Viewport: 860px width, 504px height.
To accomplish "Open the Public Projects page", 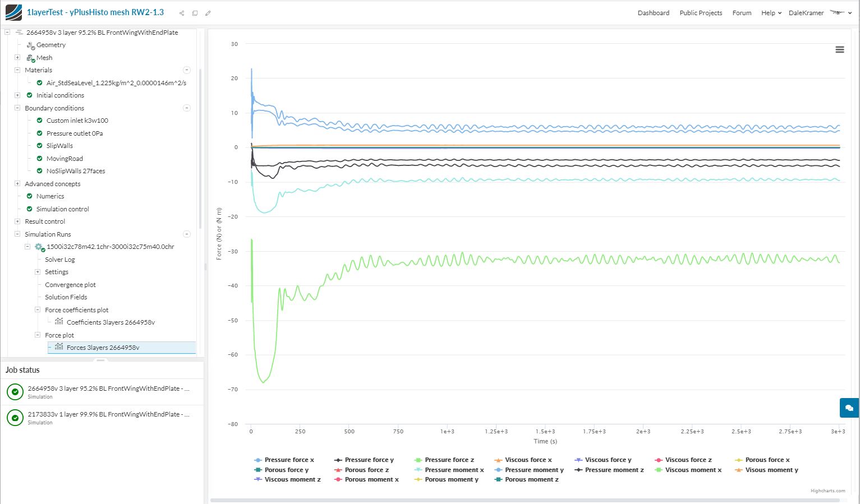I will [701, 13].
